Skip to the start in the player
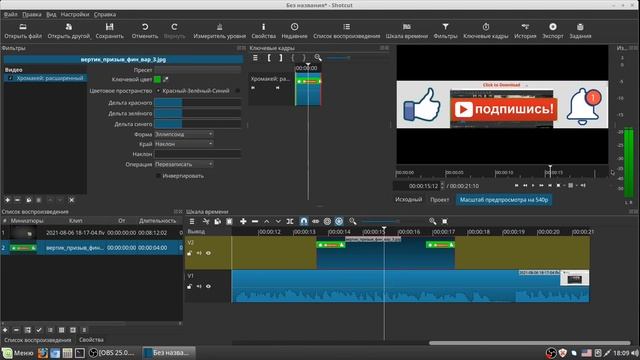Viewport: 640px width, 360px height. click(x=516, y=185)
